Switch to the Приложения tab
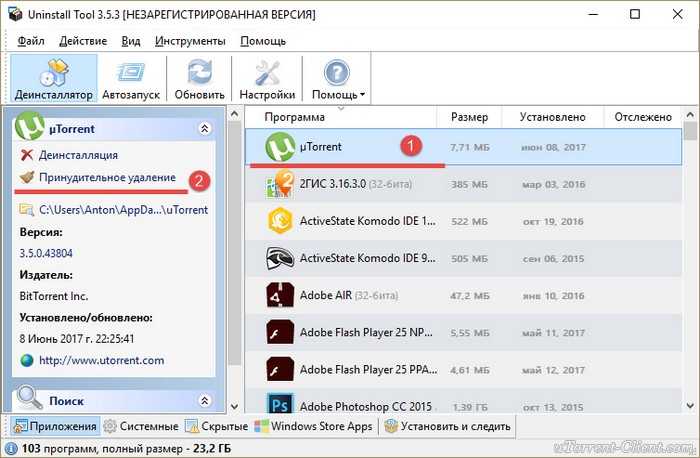Image resolution: width=700 pixels, height=458 pixels. click(55, 426)
